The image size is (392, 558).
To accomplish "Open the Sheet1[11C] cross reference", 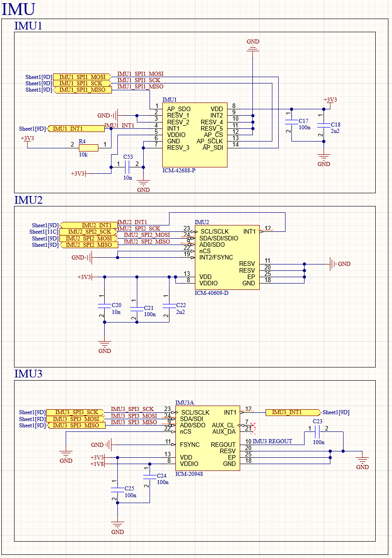I will point(44,232).
